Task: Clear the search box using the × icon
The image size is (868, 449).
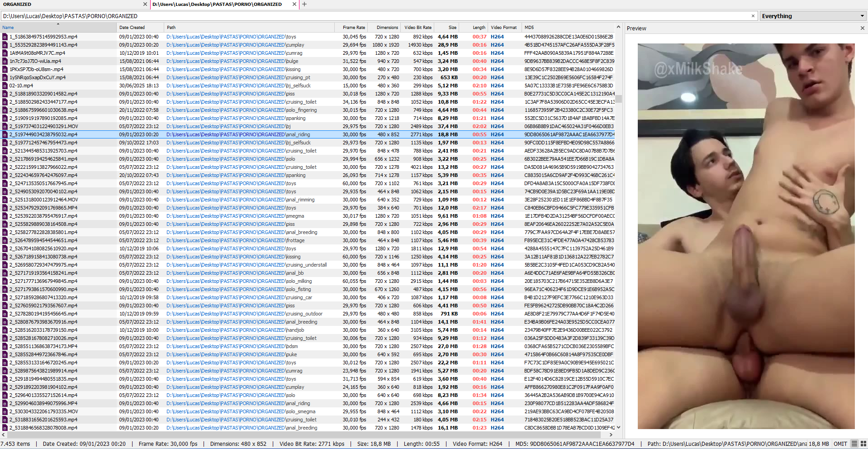Action: tap(754, 16)
